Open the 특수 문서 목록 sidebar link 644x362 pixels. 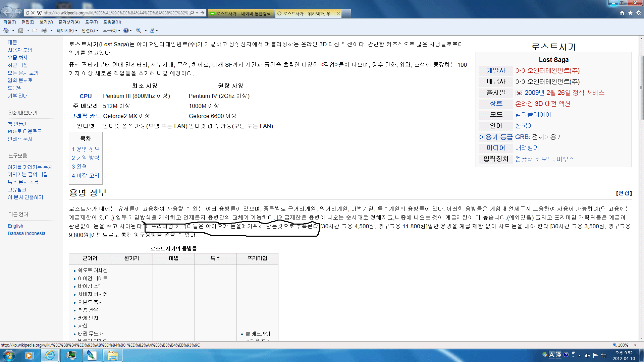(x=23, y=182)
